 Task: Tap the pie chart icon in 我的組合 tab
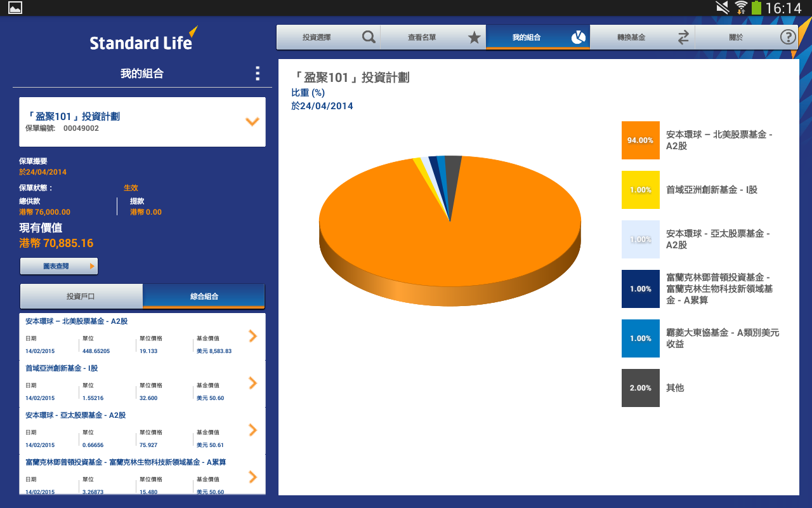pos(578,37)
